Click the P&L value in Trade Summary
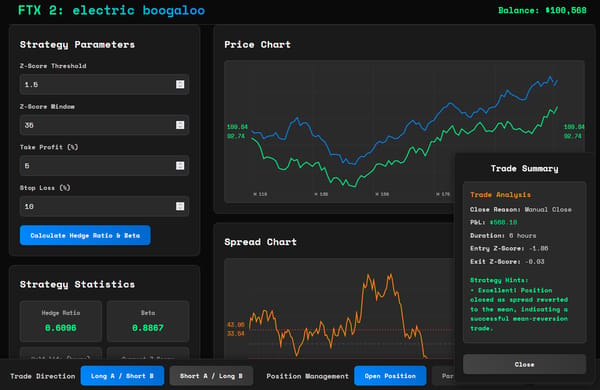 coord(504,222)
